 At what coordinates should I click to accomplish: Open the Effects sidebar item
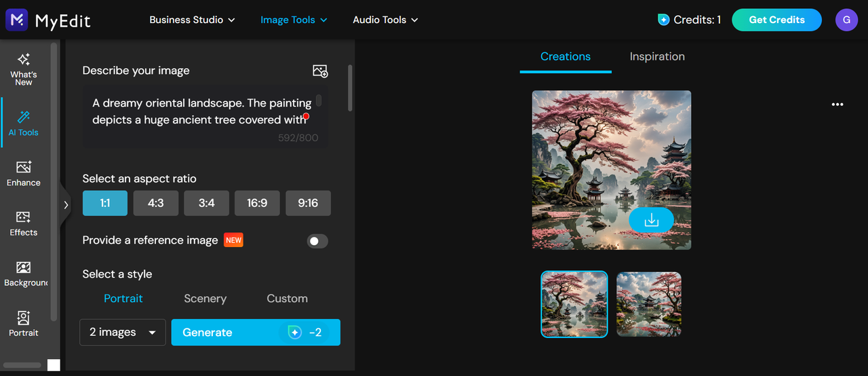click(24, 223)
